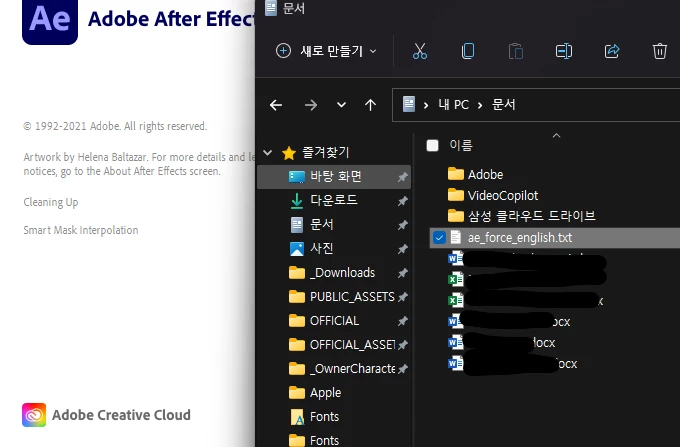This screenshot has width=680, height=447.
Task: Click 내 PC in the address bar
Action: pyautogui.click(x=453, y=104)
